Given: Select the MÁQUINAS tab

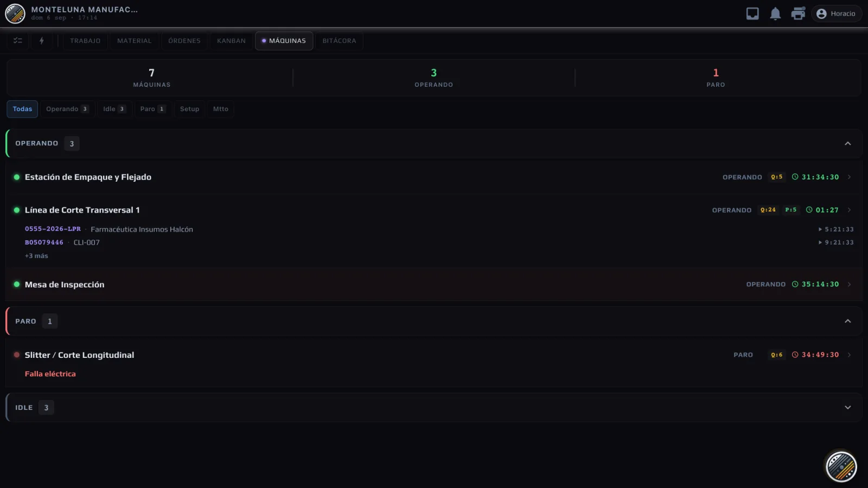Looking at the screenshot, I should click(x=284, y=41).
